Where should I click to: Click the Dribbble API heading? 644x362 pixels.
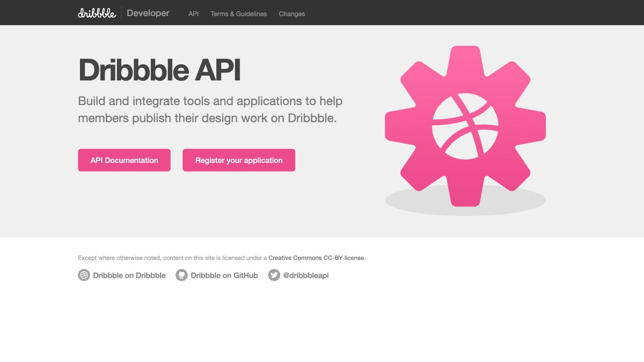[x=159, y=70]
